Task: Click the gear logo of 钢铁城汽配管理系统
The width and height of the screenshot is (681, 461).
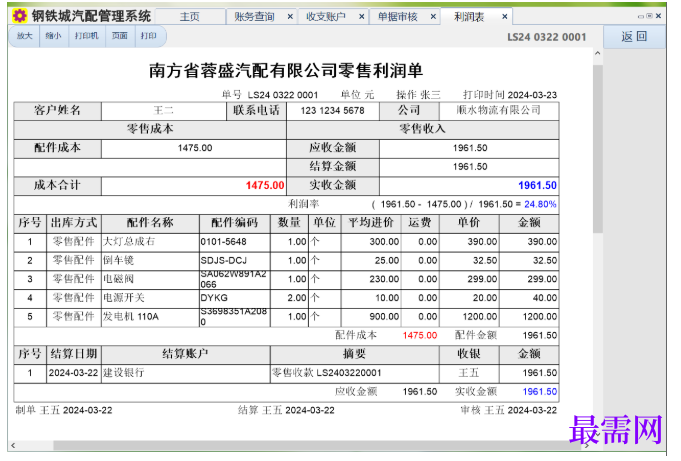Action: pos(19,16)
